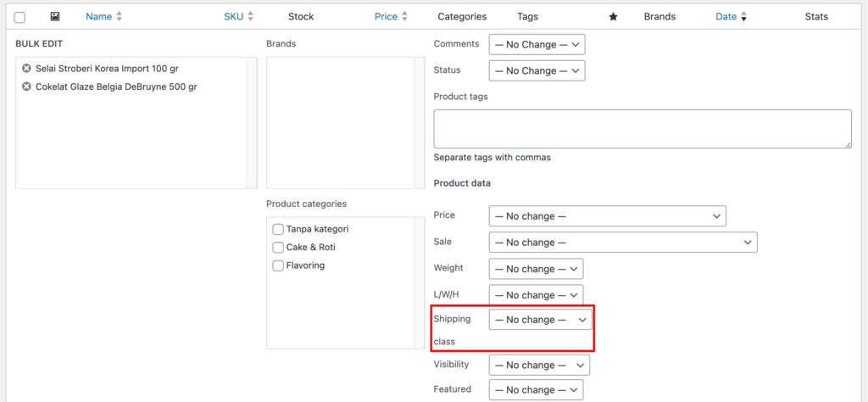Screen dimensions: 868x402
Task: Click the SKU column sort arrows
Action: (250, 17)
